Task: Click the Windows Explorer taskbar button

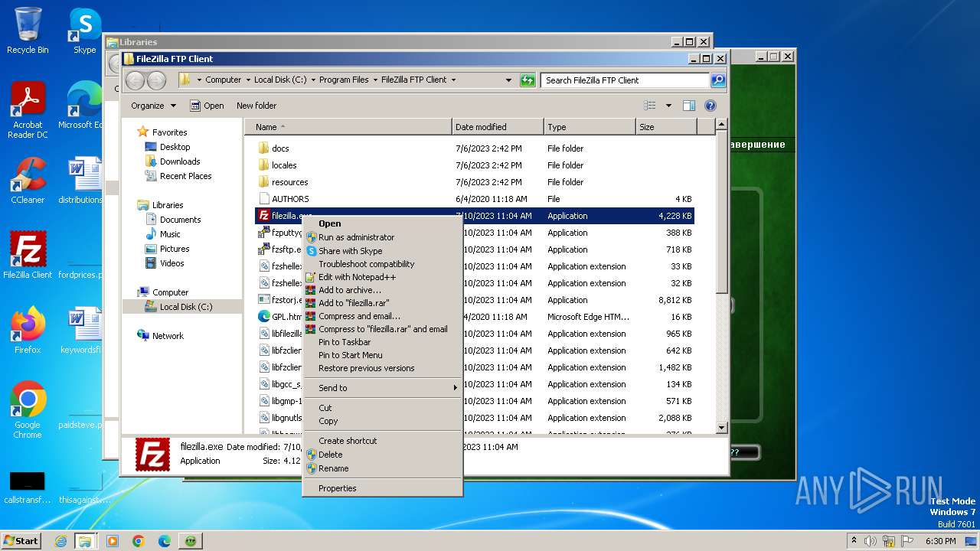Action: click(85, 541)
